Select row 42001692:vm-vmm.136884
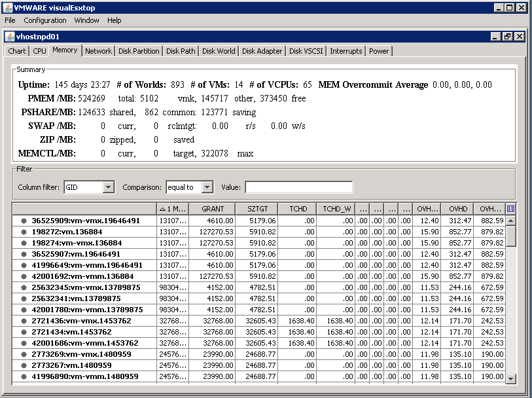 pyautogui.click(x=258, y=276)
